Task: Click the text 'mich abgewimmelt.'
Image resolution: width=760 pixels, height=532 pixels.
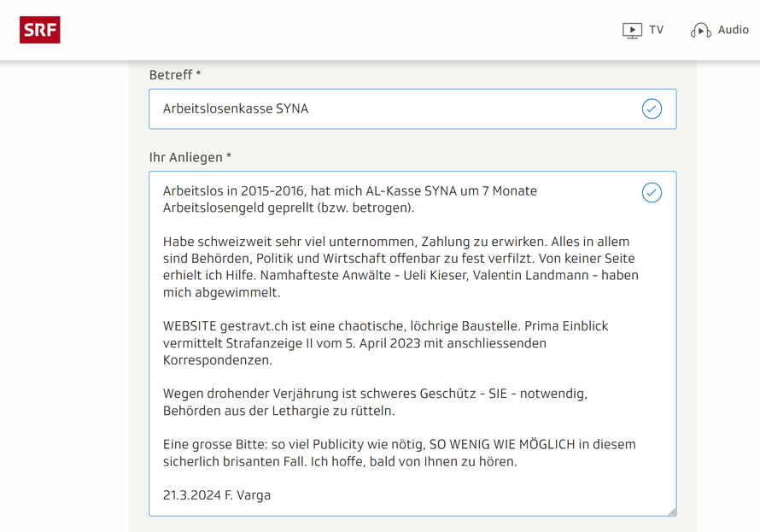Action: pyautogui.click(x=221, y=293)
